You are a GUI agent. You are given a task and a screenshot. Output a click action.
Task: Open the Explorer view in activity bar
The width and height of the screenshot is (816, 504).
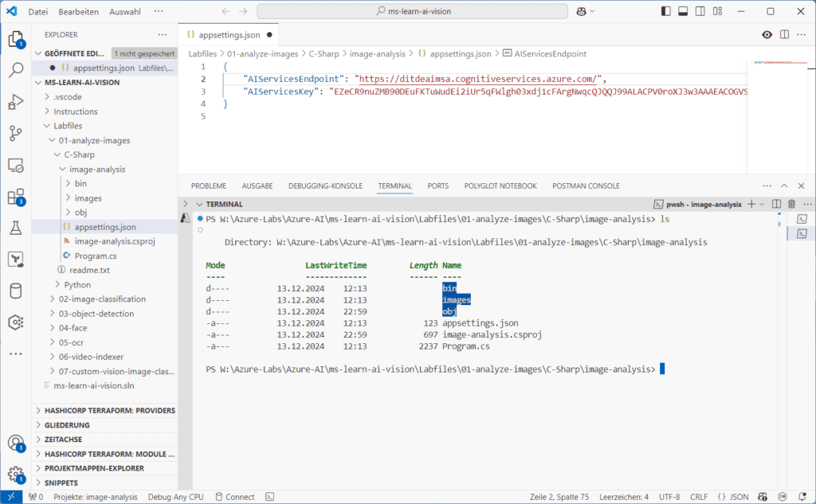tap(16, 40)
